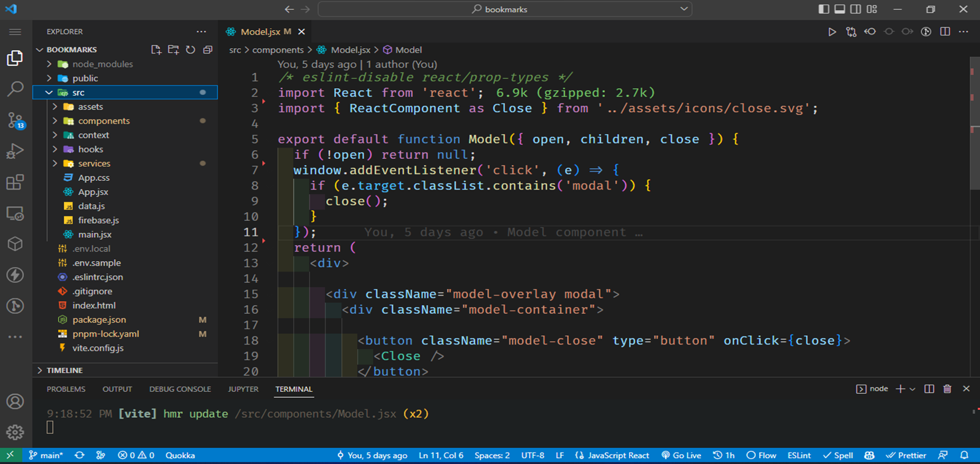Viewport: 980px width, 464px height.
Task: Open the Manage gear icon
Action: click(x=15, y=432)
